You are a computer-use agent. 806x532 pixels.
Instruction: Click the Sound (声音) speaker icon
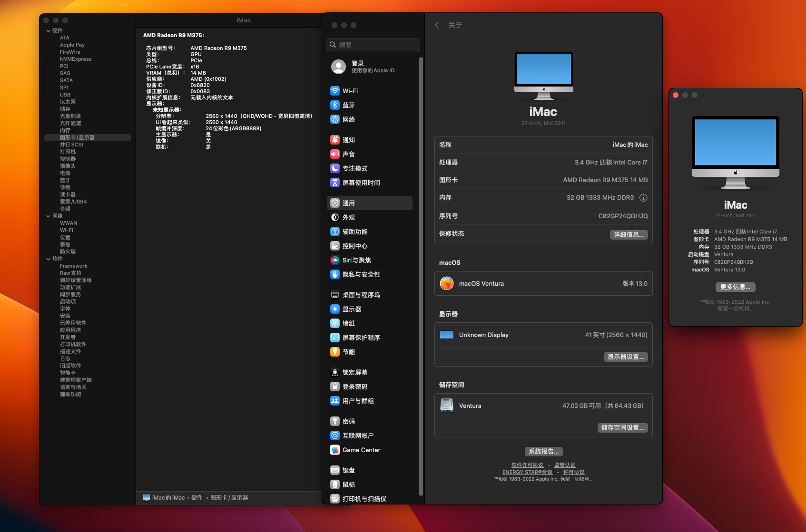pyautogui.click(x=335, y=154)
